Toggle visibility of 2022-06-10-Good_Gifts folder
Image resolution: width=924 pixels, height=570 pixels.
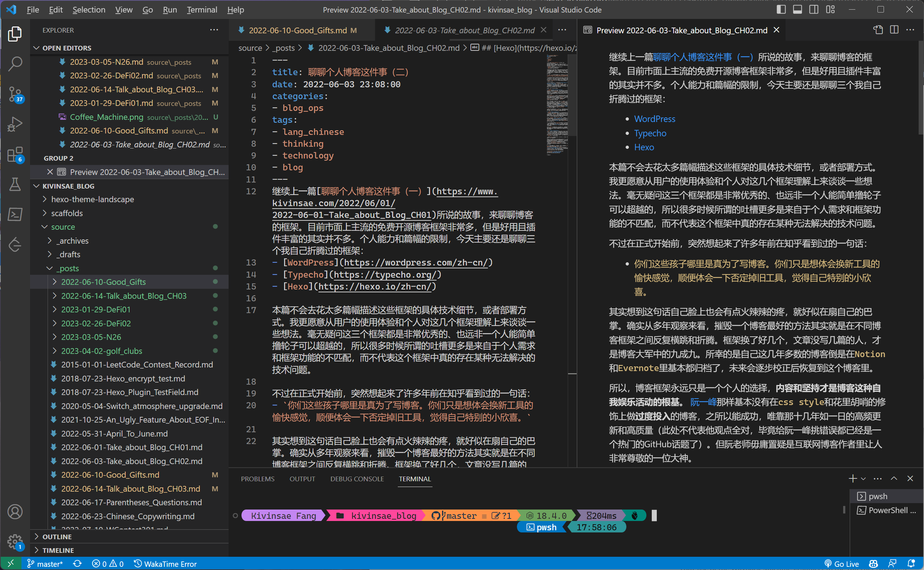click(x=55, y=283)
